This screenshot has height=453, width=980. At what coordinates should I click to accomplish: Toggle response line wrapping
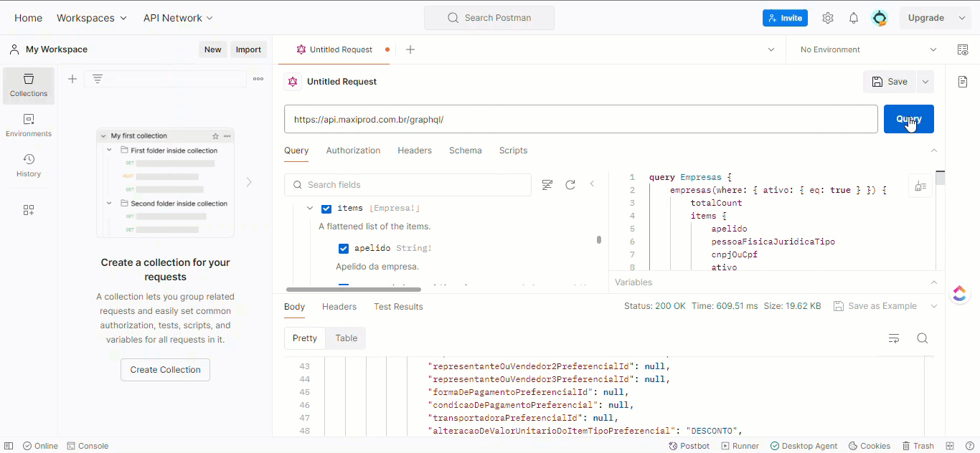coord(894,338)
